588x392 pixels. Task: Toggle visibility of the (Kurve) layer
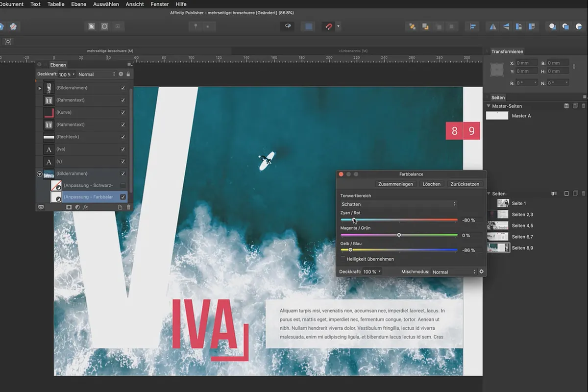pos(123,112)
